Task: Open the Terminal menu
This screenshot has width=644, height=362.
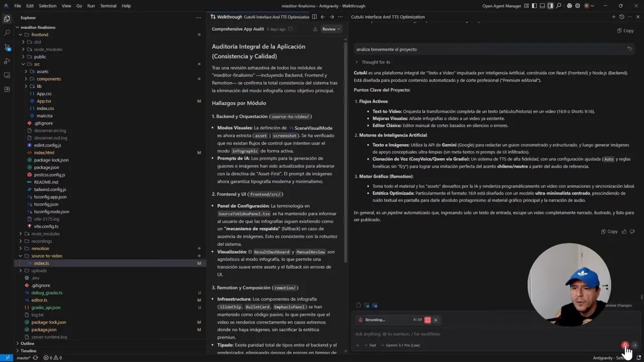Action: pyautogui.click(x=108, y=6)
